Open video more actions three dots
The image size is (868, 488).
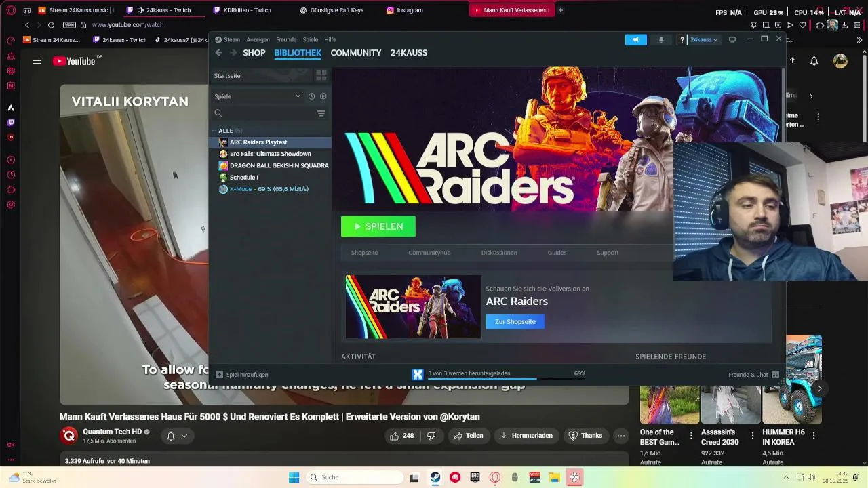click(620, 436)
